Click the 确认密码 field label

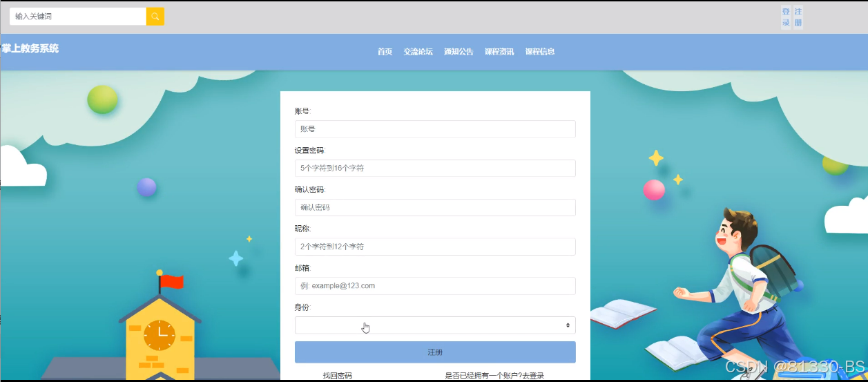click(310, 190)
